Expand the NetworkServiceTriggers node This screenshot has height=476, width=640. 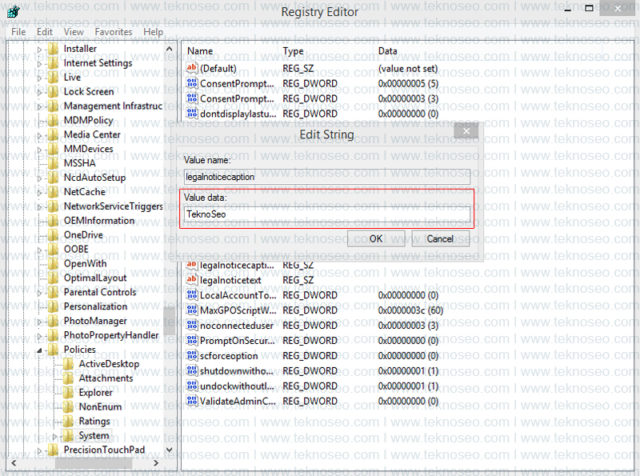click(40, 207)
